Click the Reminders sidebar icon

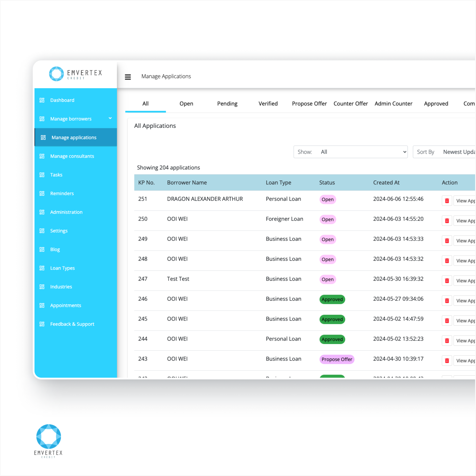point(42,193)
